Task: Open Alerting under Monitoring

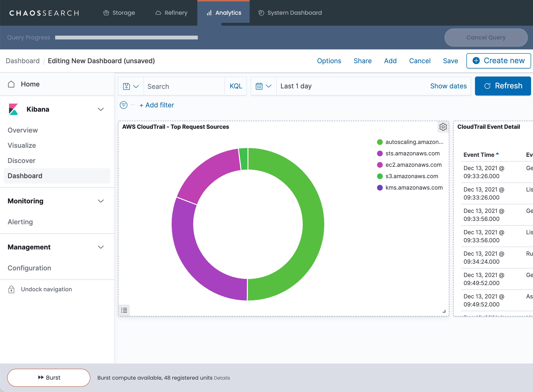Action: coord(20,222)
